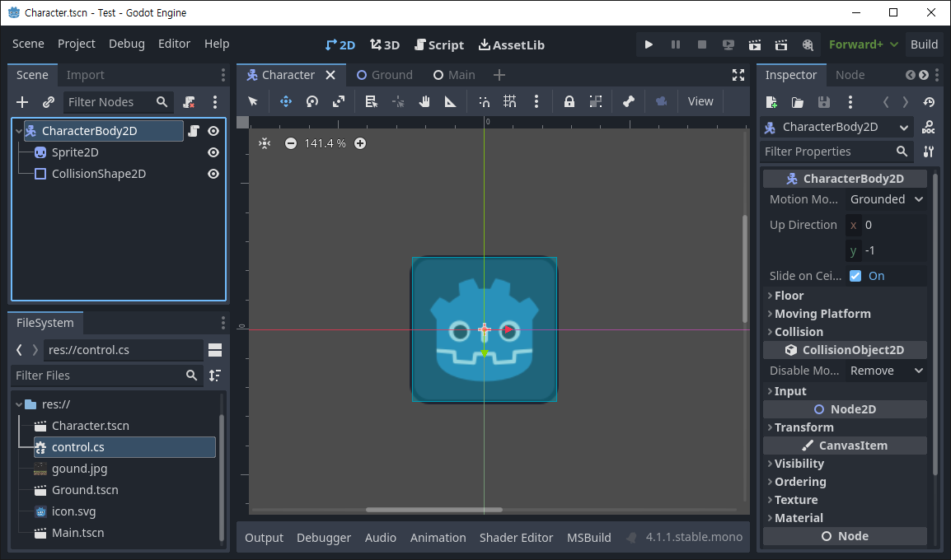
Task: Collapse the CharacterBody2D tree node
Action: [19, 131]
